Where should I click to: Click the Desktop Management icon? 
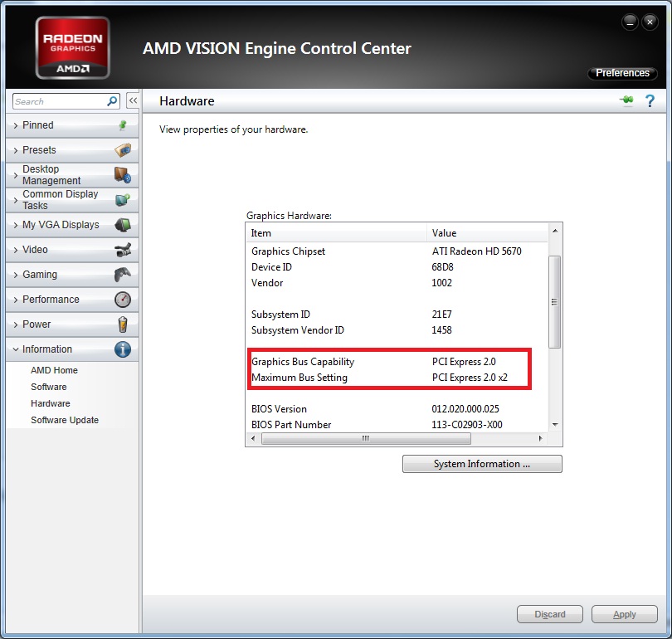pyautogui.click(x=123, y=175)
